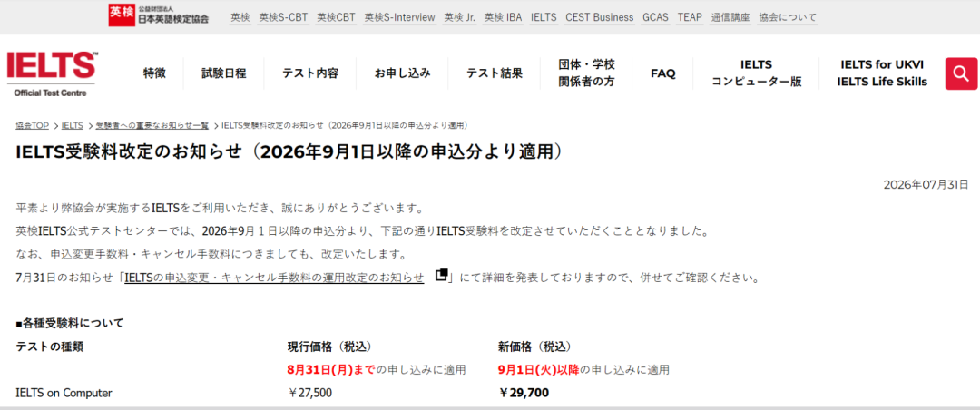Image resolution: width=980 pixels, height=410 pixels.
Task: Open the 英検 IBA top bar link
Action: (x=503, y=17)
